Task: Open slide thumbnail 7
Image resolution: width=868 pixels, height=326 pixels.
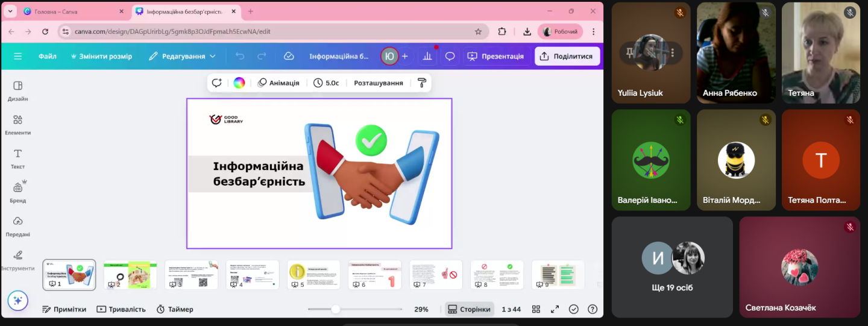Action: 436,275
